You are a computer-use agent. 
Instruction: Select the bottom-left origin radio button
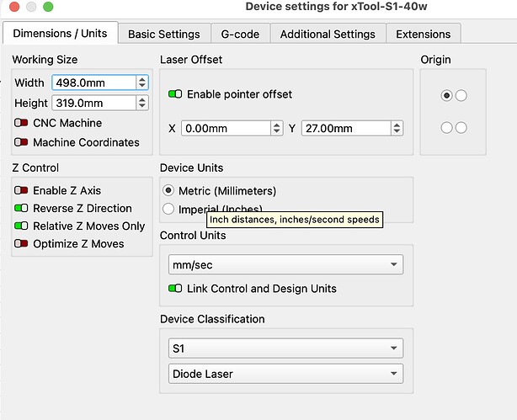point(446,128)
